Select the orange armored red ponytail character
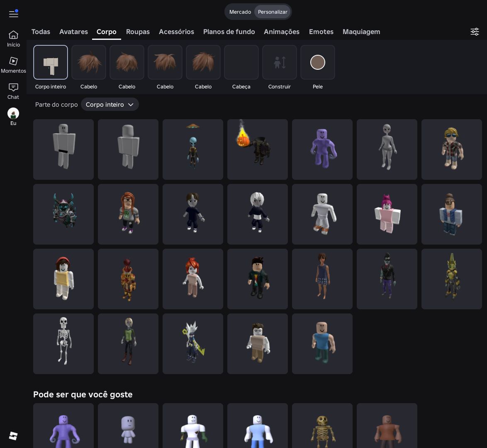This screenshot has width=487, height=448. pos(128,279)
